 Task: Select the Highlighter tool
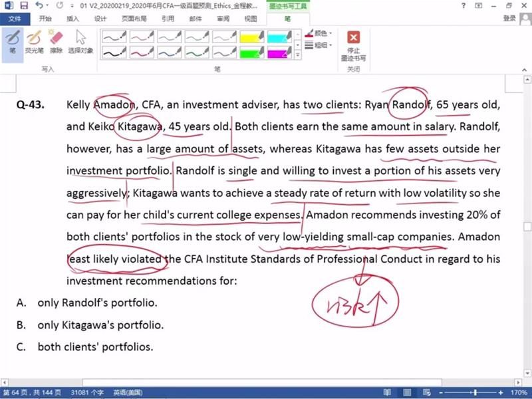pyautogui.click(x=34, y=41)
